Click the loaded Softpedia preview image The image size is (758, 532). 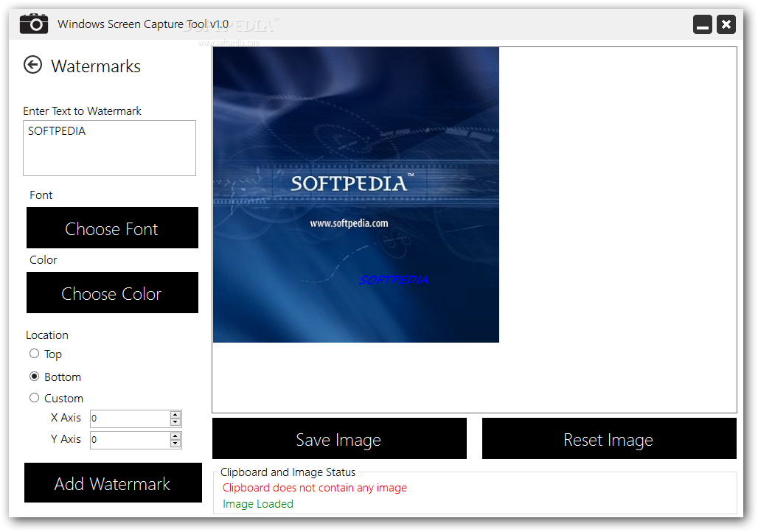356,195
